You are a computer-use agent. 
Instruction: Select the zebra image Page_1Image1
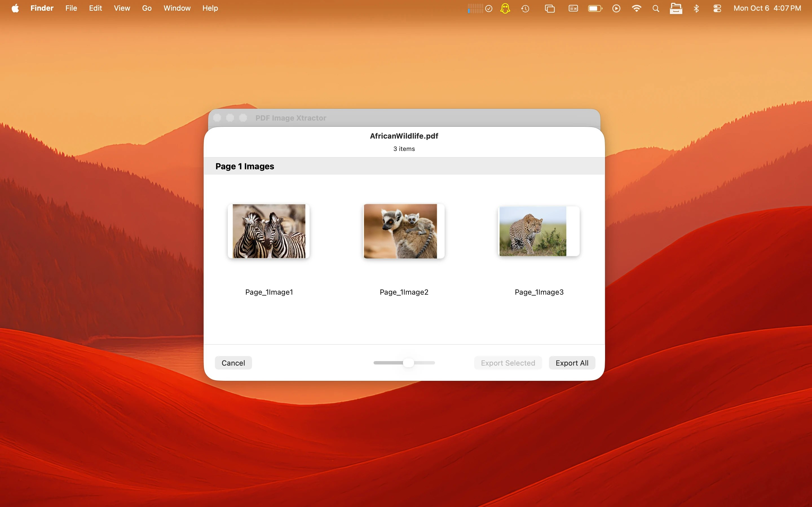[269, 231]
